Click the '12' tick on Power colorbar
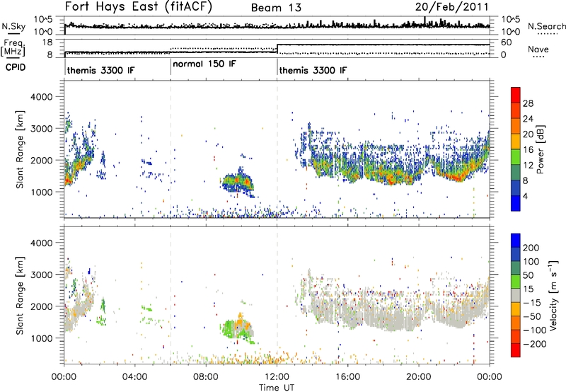Image resolution: width=566 pixels, height=392 pixels. click(528, 165)
